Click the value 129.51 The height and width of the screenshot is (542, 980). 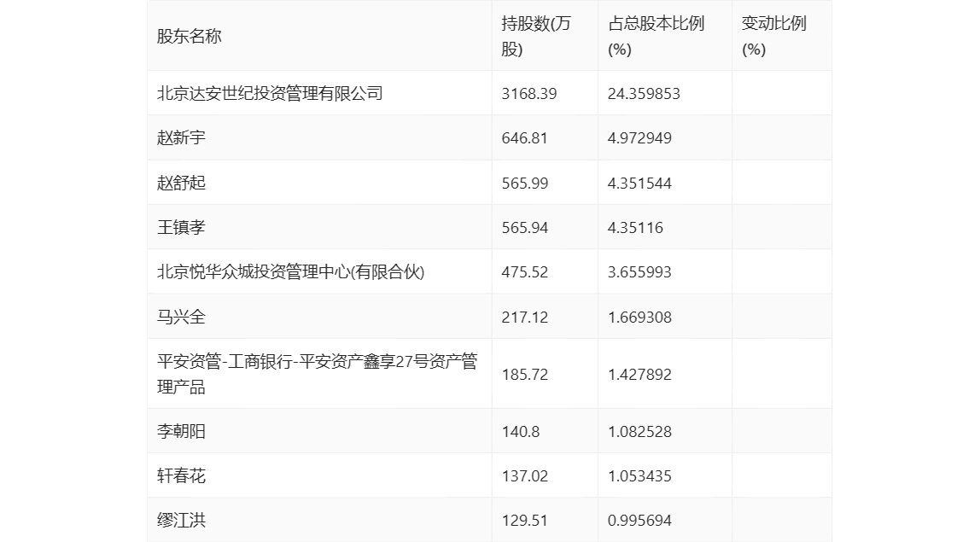524,520
